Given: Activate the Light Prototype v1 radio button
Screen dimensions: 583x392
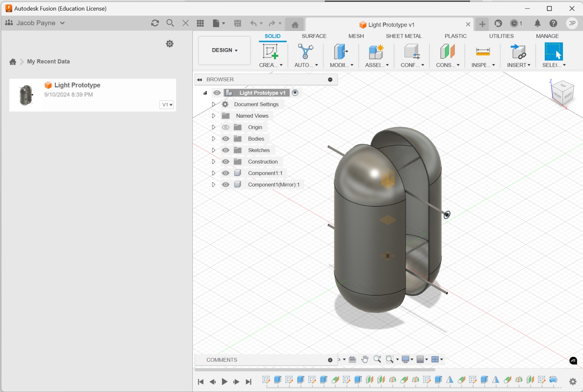Looking at the screenshot, I should pyautogui.click(x=295, y=93).
